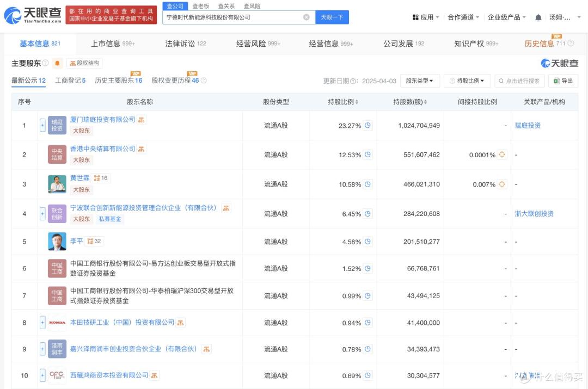
Task: View holding history icon beside 6.45%
Action: [x=368, y=214]
